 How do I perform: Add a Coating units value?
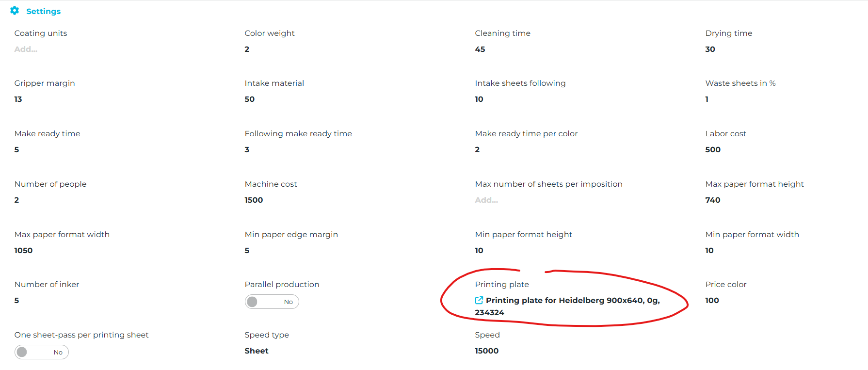[26, 49]
